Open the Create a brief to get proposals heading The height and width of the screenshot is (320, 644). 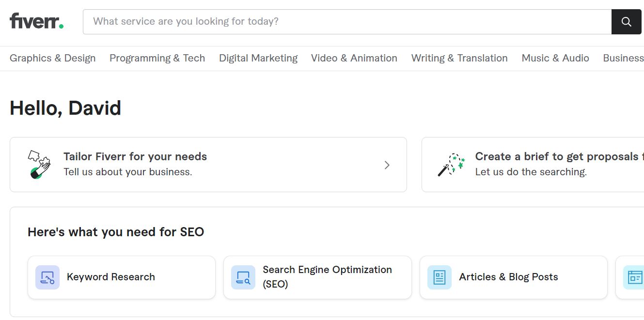click(559, 156)
